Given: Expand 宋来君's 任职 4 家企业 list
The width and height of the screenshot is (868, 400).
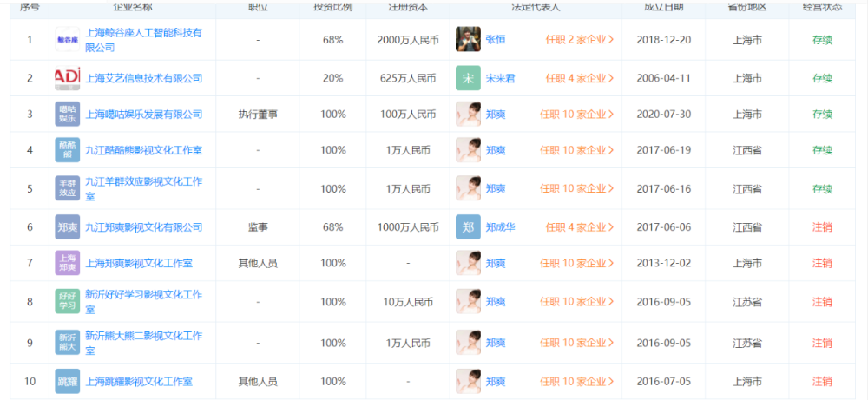Looking at the screenshot, I should pyautogui.click(x=580, y=78).
